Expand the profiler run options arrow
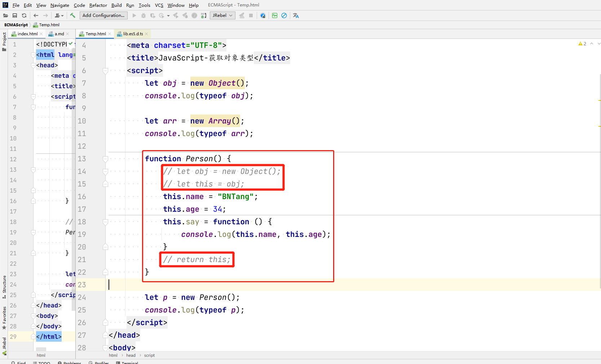Viewport: 601px width, 364px height. [168, 16]
